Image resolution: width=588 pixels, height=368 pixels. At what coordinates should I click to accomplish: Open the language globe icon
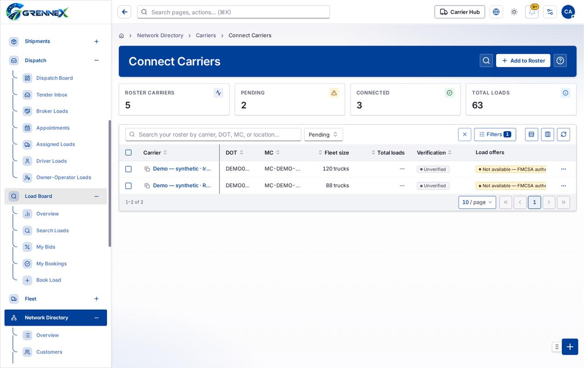496,12
